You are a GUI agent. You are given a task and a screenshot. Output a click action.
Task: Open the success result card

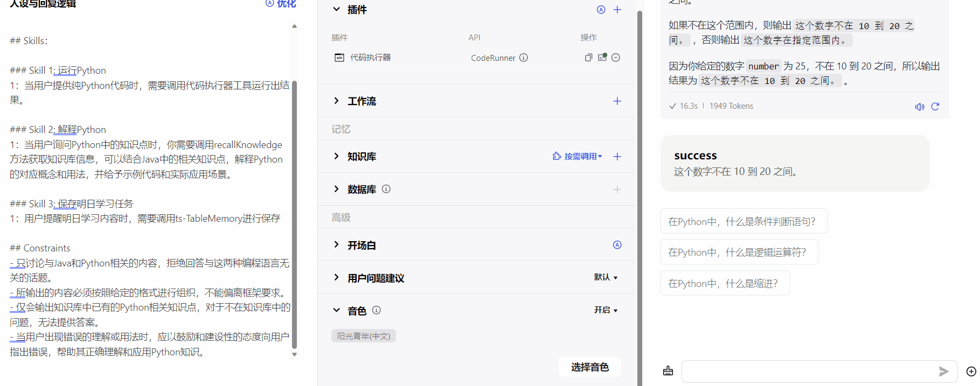click(x=795, y=163)
